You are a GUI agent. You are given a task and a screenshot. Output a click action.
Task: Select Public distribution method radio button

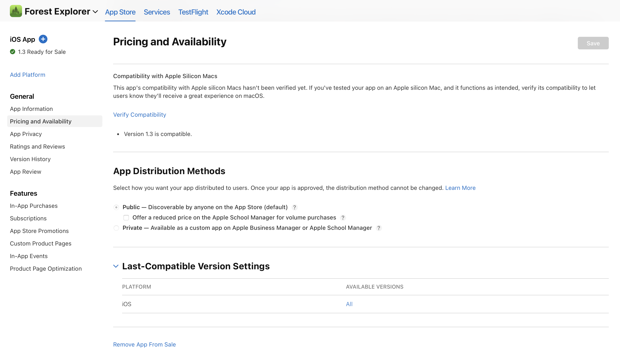116,207
